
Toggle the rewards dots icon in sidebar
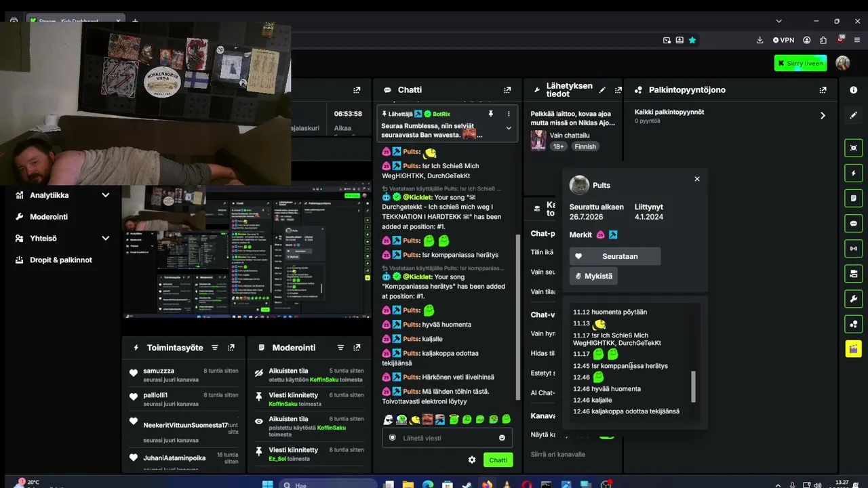pyautogui.click(x=853, y=323)
